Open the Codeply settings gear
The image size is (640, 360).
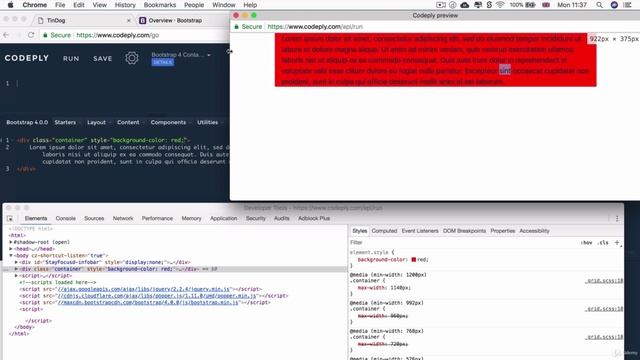point(131,58)
